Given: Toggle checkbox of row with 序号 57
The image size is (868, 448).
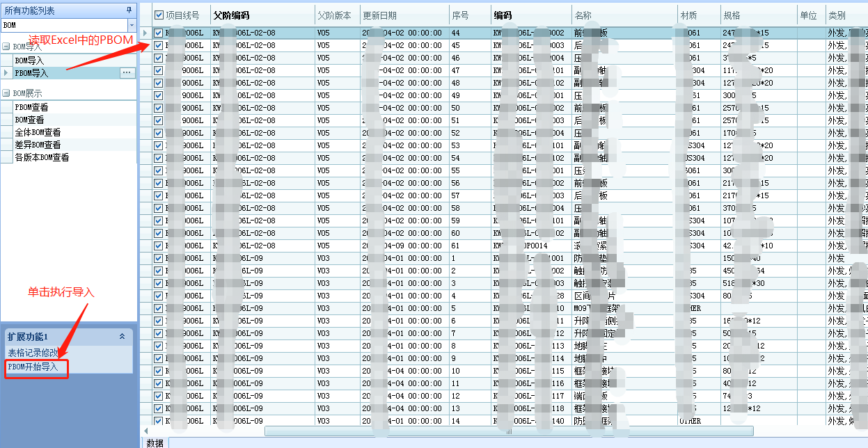Looking at the screenshot, I should (159, 195).
